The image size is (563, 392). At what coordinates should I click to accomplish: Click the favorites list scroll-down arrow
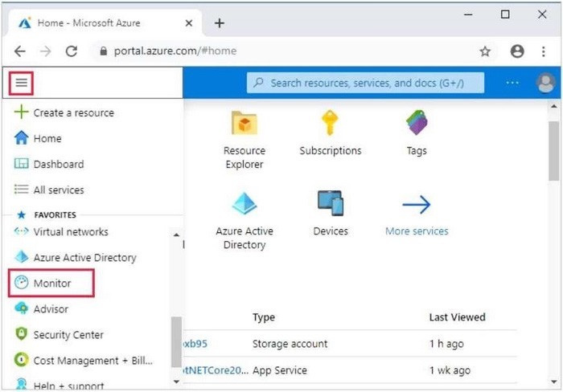pyautogui.click(x=176, y=382)
